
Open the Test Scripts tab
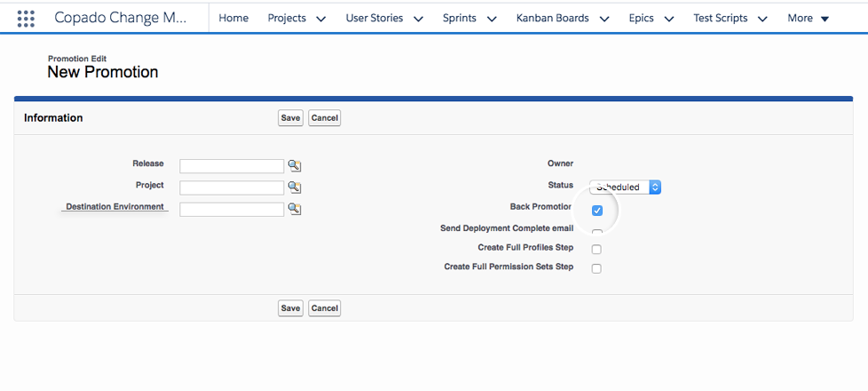tap(721, 19)
